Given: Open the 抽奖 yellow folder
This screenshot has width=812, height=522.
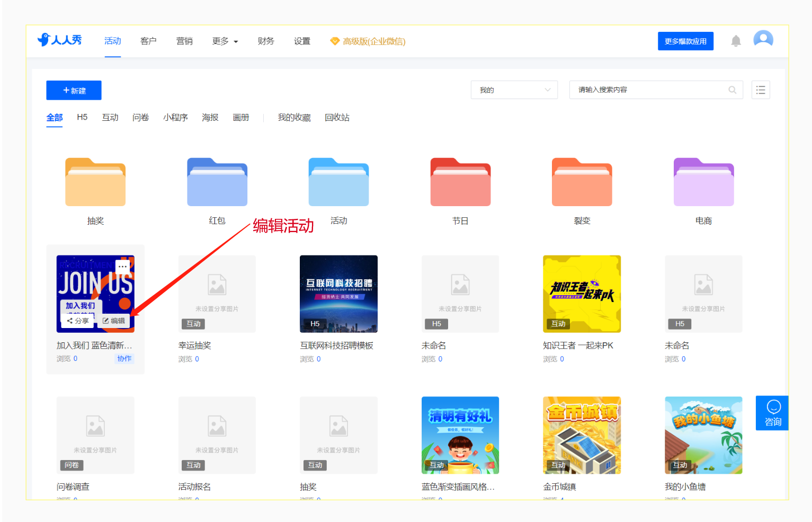Looking at the screenshot, I should pyautogui.click(x=95, y=182).
